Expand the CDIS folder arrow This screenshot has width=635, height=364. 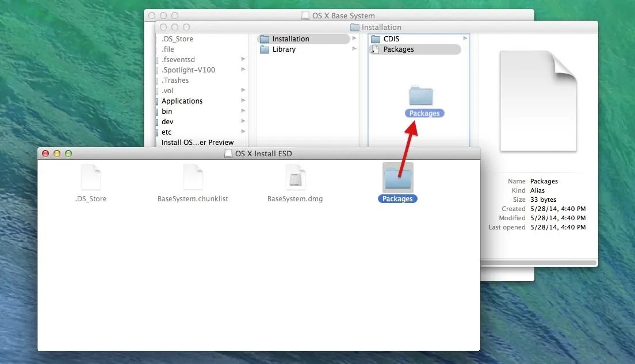pos(465,39)
